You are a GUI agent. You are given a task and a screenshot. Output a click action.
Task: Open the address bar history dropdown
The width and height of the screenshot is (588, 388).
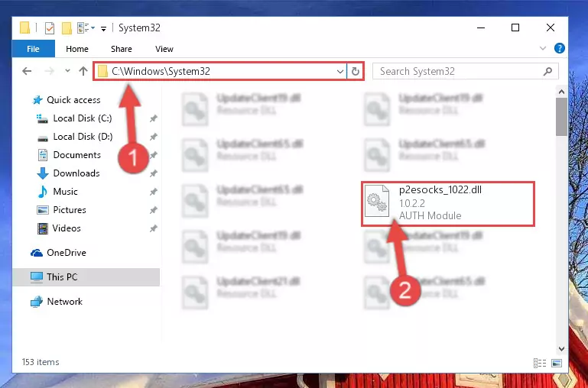pyautogui.click(x=340, y=71)
